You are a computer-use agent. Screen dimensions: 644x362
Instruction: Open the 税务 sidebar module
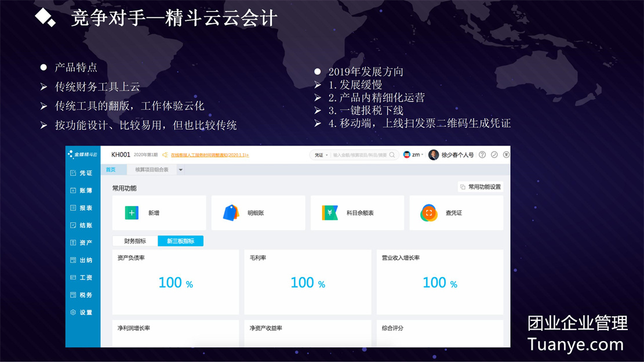click(81, 295)
